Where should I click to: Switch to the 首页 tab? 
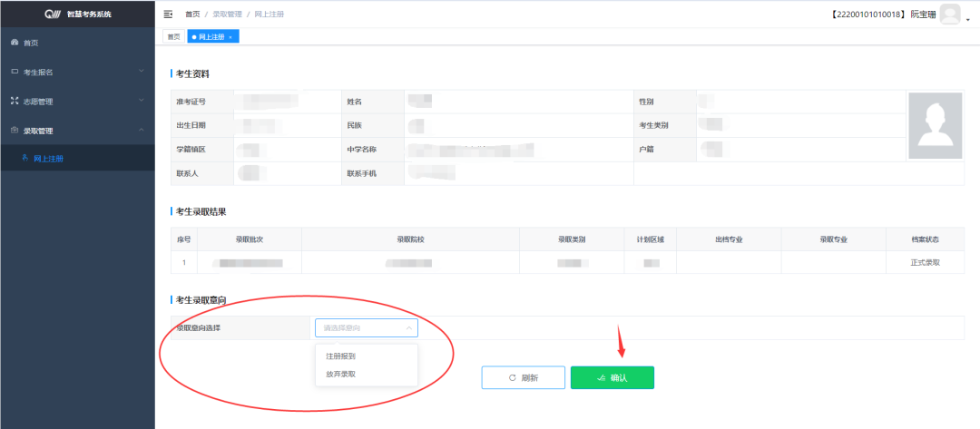pos(172,36)
